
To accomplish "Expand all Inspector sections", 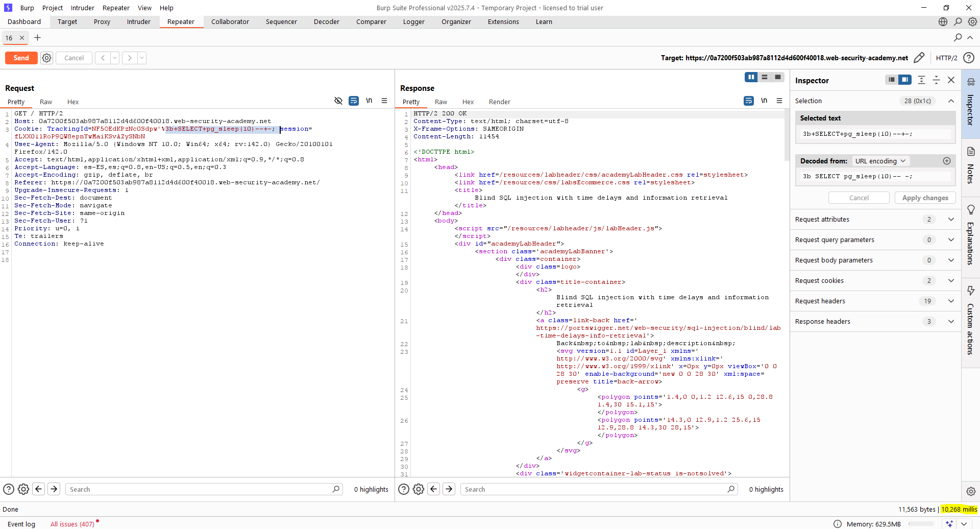I will [921, 80].
